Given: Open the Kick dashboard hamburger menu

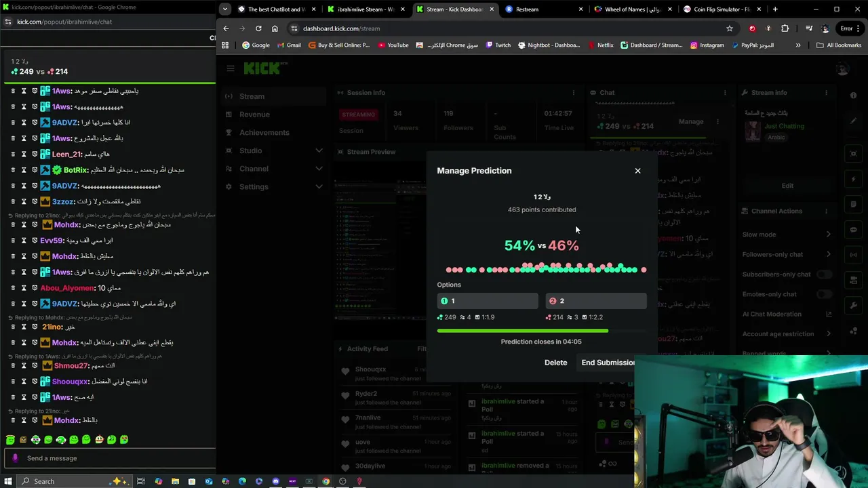Looking at the screenshot, I should pos(231,68).
